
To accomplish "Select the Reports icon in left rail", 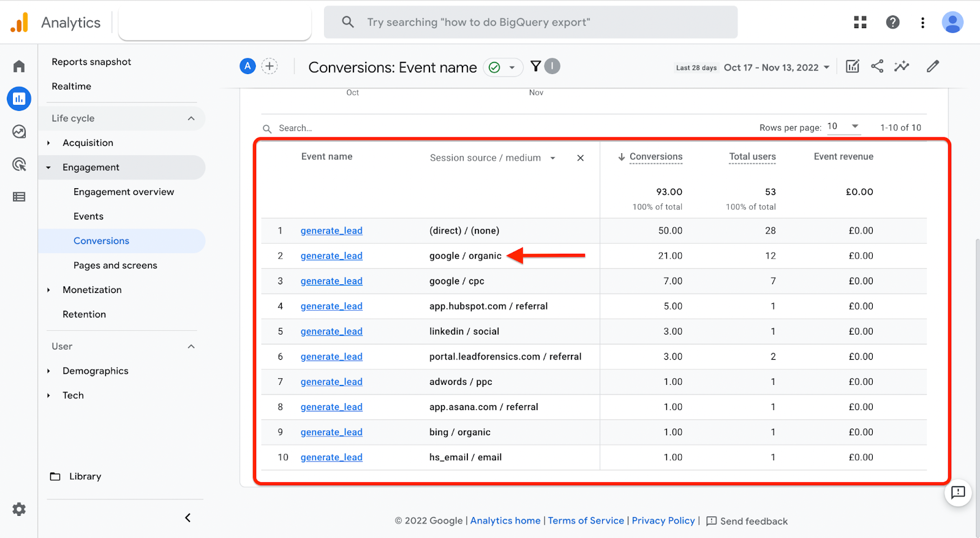I will 19,99.
